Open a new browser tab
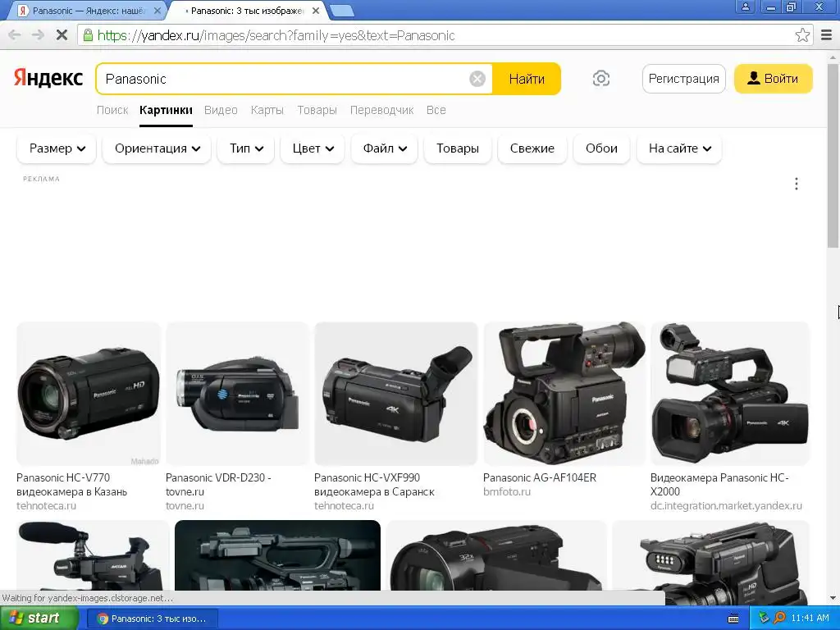This screenshot has height=630, width=840. click(341, 11)
